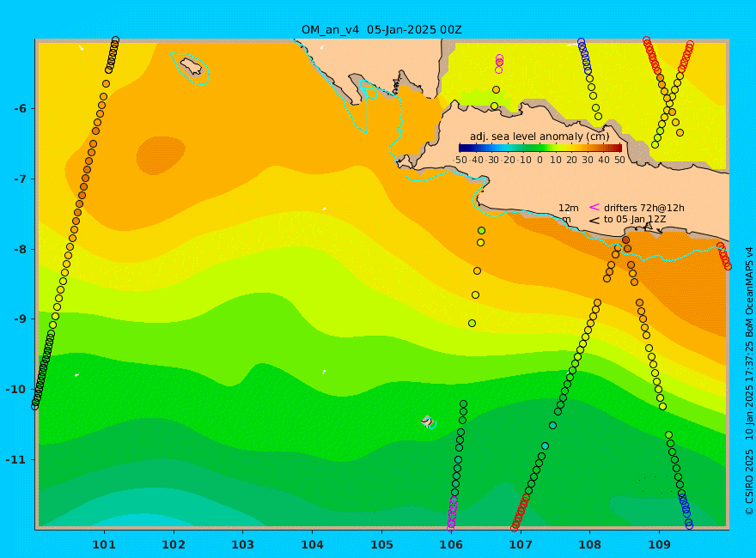The width and height of the screenshot is (756, 558).
Task: Click longitude axis label 101
Action: (x=104, y=545)
